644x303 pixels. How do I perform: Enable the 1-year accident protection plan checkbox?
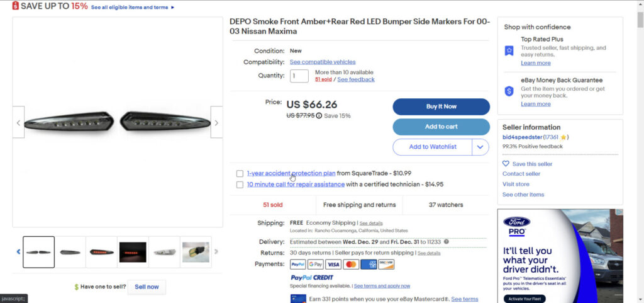tap(240, 173)
